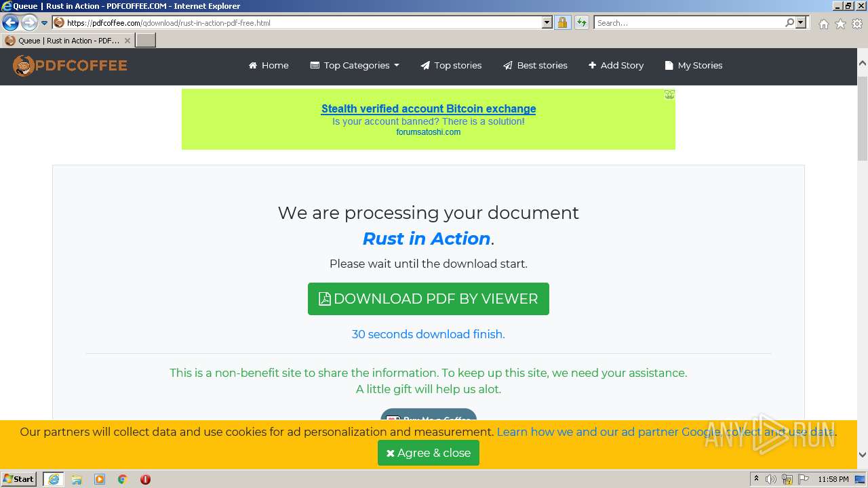Open the Top stories link
Viewport: 868px width, 488px height.
(x=451, y=66)
